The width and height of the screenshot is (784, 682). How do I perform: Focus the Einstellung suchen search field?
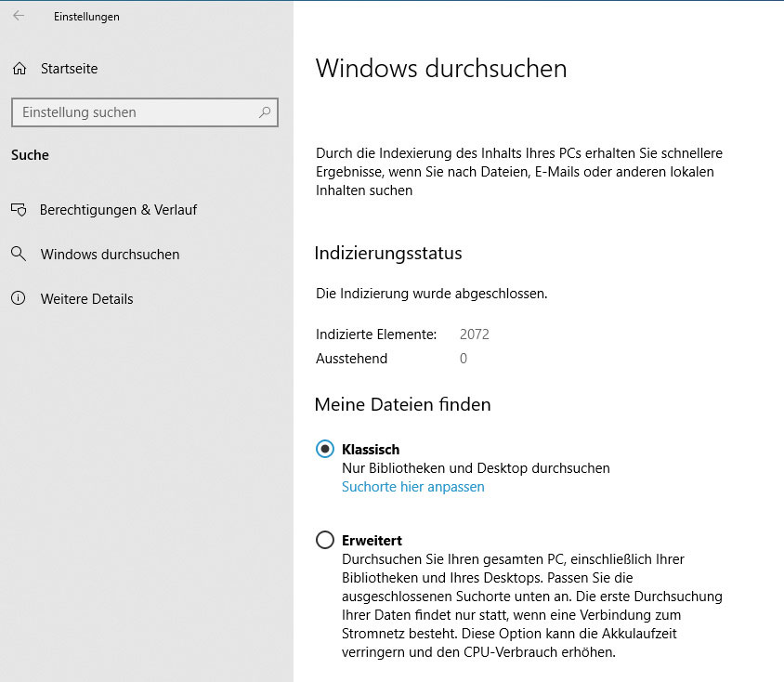[x=145, y=112]
